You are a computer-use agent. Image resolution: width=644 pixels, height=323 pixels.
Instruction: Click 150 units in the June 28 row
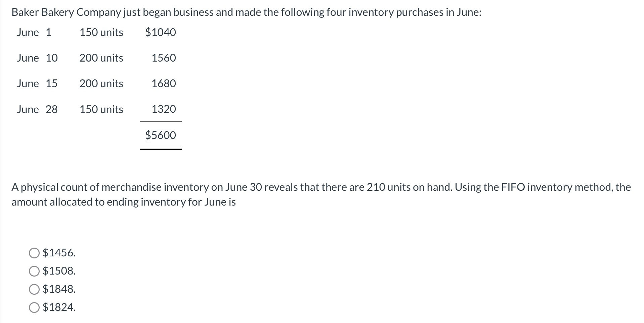click(x=101, y=109)
